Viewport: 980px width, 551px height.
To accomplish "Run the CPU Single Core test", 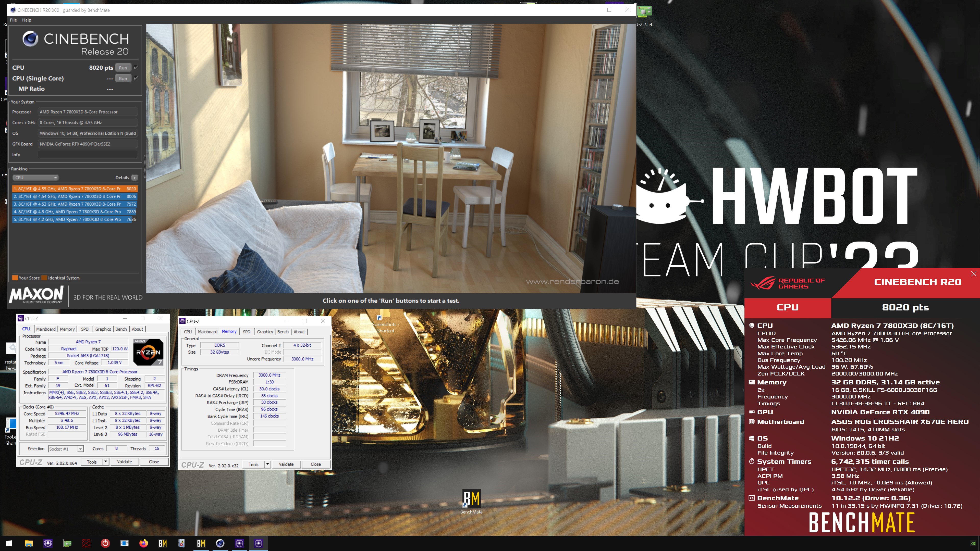I will (x=123, y=78).
